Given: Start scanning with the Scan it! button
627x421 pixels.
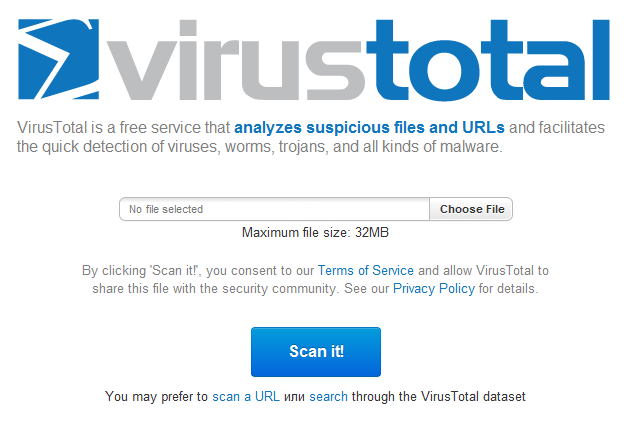Looking at the screenshot, I should point(316,352).
